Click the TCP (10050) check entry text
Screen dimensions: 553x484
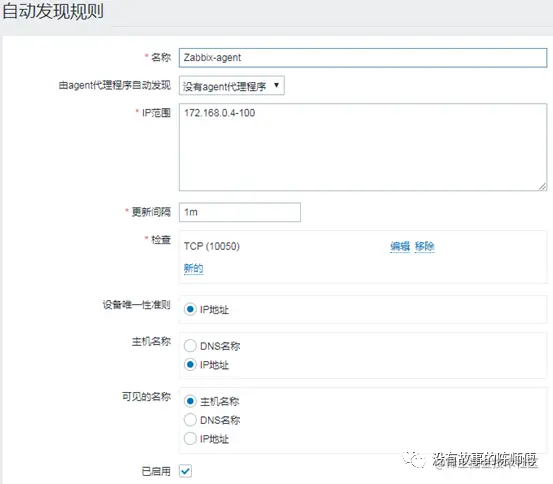click(212, 246)
